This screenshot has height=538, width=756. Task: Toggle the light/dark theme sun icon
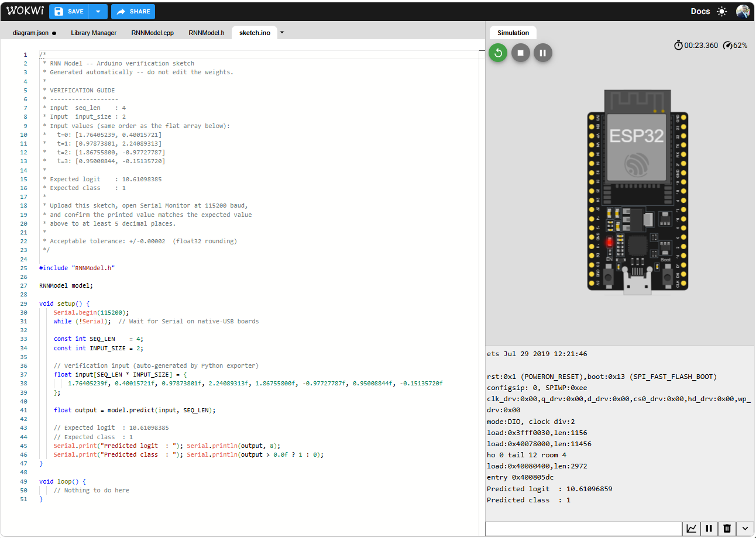[722, 12]
